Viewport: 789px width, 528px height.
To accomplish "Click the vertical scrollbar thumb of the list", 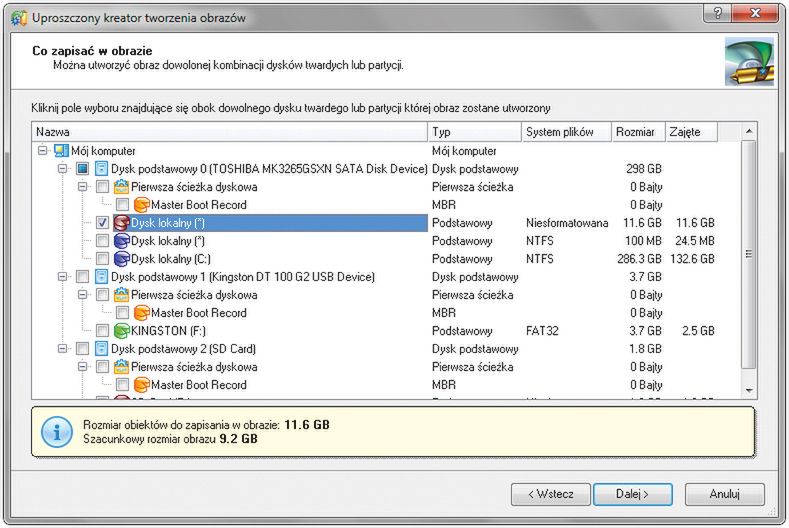I will tap(749, 254).
